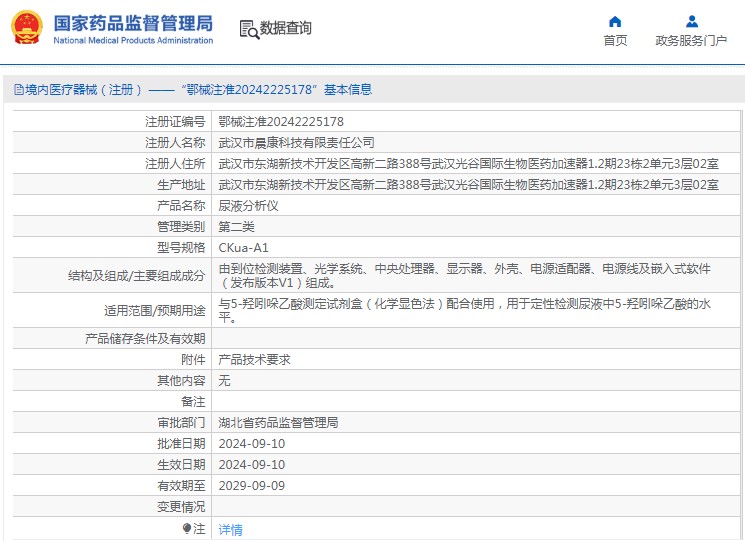Click product name value 尿液分析仪
Screen dimensions: 745x541
[x=248, y=205]
